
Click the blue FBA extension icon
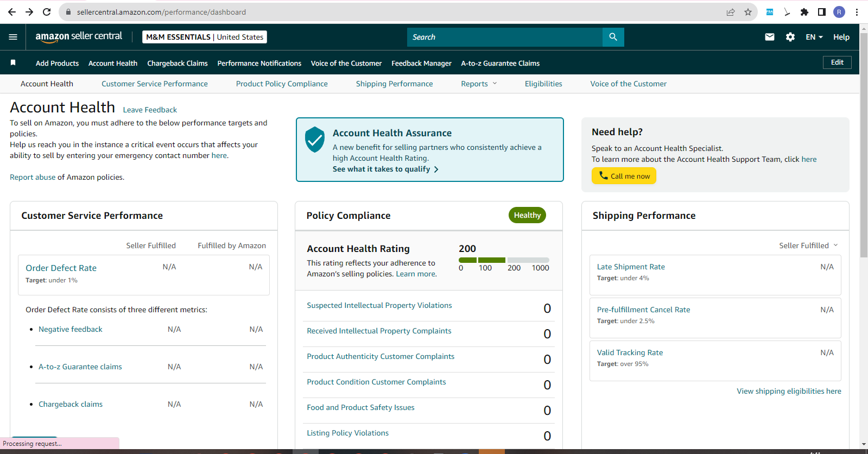point(770,12)
